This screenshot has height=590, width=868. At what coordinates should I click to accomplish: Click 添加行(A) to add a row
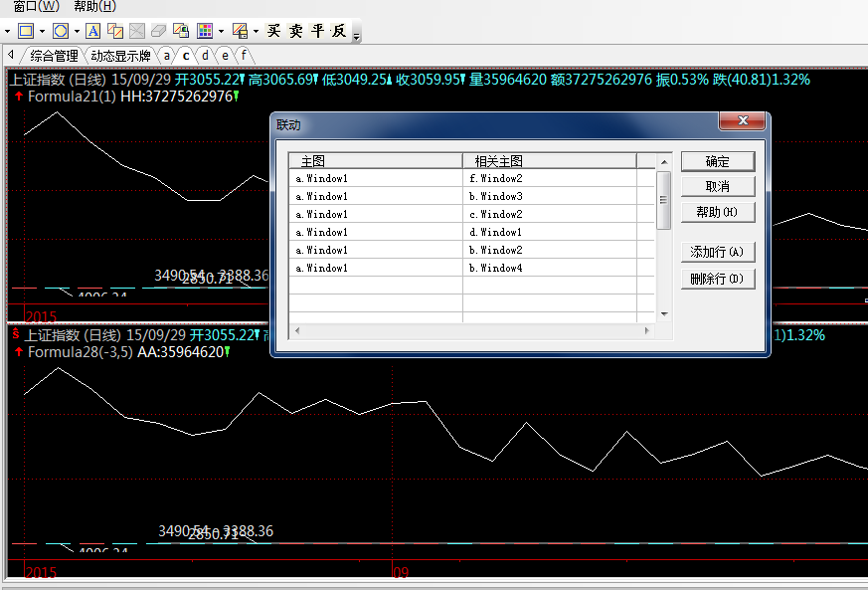[717, 252]
